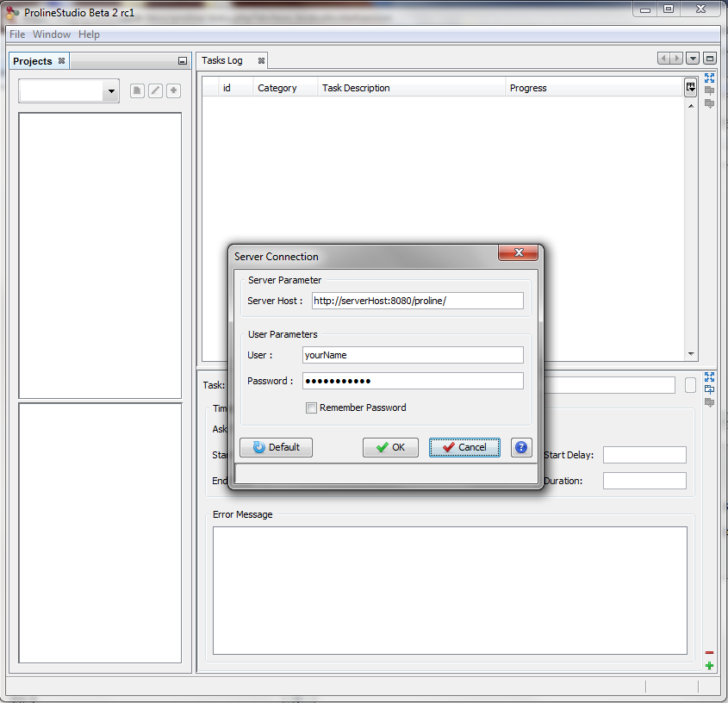Click the expand arrows icon beside the Tasks Log table
Image resolution: width=728 pixels, height=703 pixels.
tap(709, 78)
